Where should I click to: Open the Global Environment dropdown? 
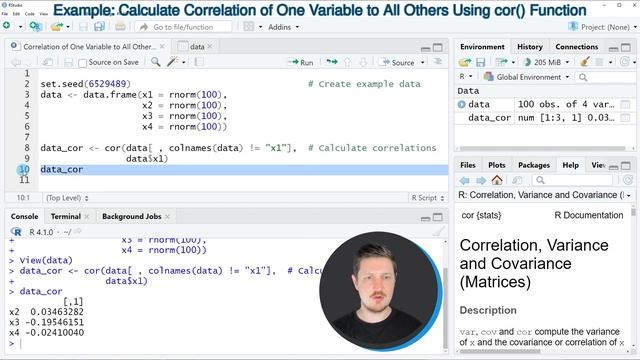tap(526, 77)
